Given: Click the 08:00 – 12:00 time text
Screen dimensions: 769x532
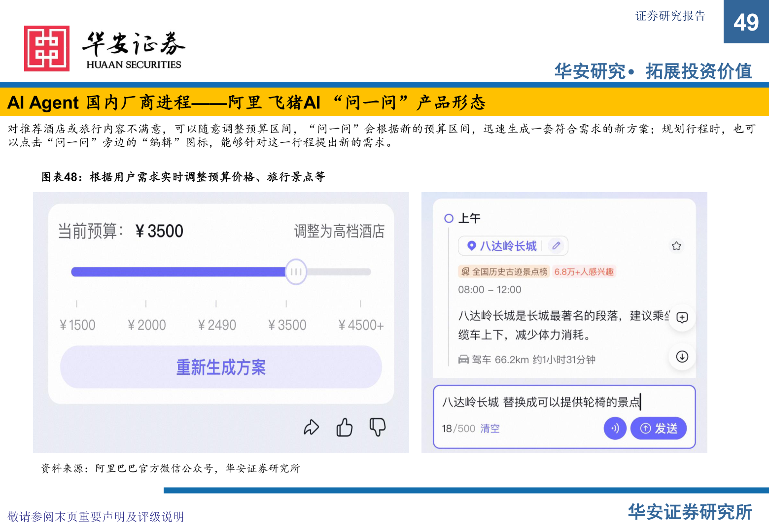Looking at the screenshot, I should (x=489, y=290).
